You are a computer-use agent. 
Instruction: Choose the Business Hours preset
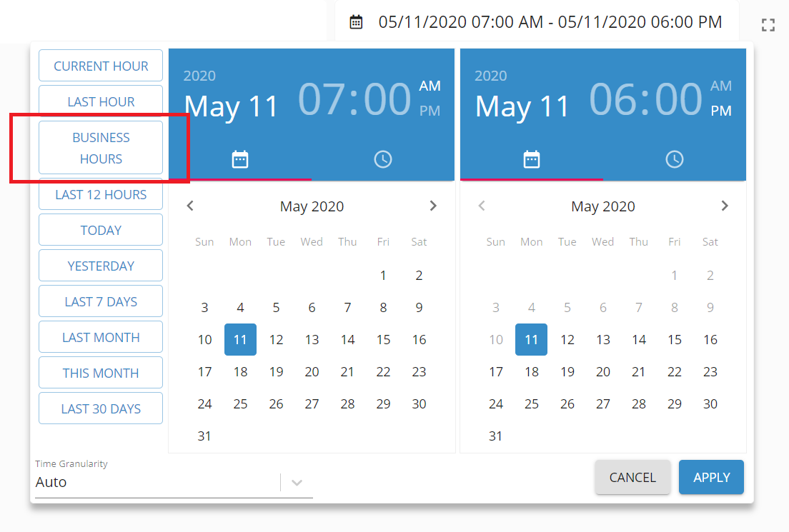point(101,148)
